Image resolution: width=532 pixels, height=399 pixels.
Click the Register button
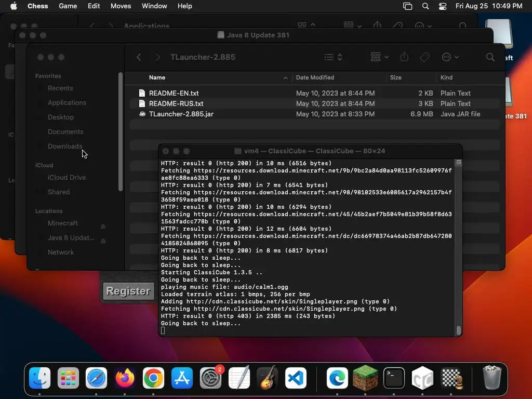point(128,291)
